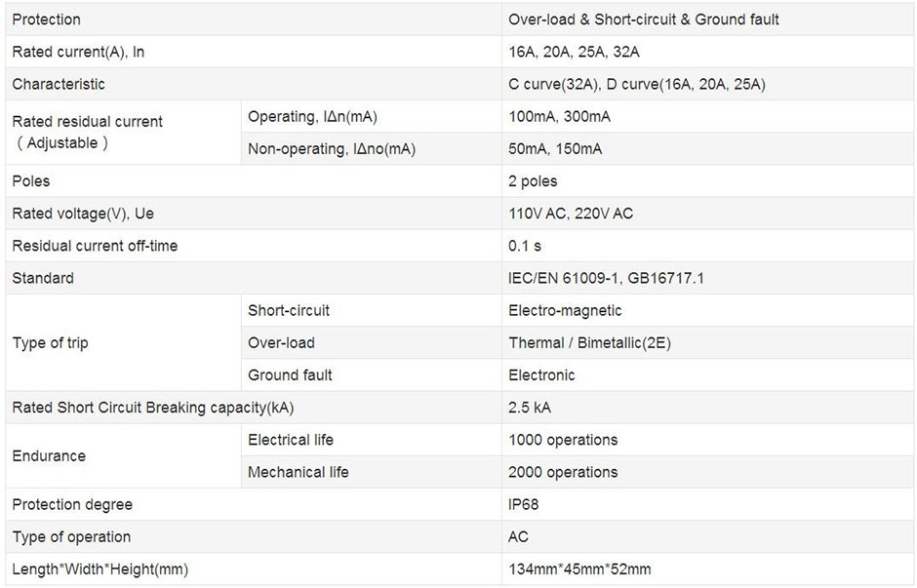Click the Protection row label
Image resolution: width=917 pixels, height=588 pixels.
(x=46, y=20)
